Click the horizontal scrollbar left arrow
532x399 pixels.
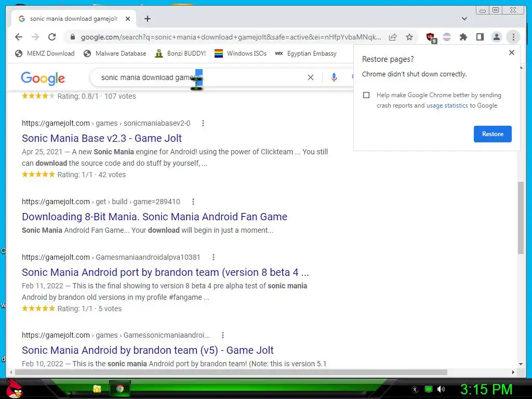11,372
